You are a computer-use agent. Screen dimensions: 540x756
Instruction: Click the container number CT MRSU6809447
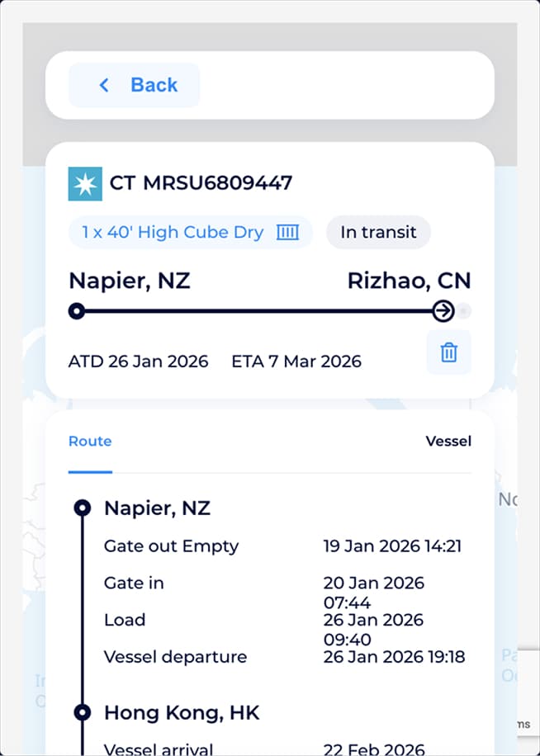(x=201, y=183)
